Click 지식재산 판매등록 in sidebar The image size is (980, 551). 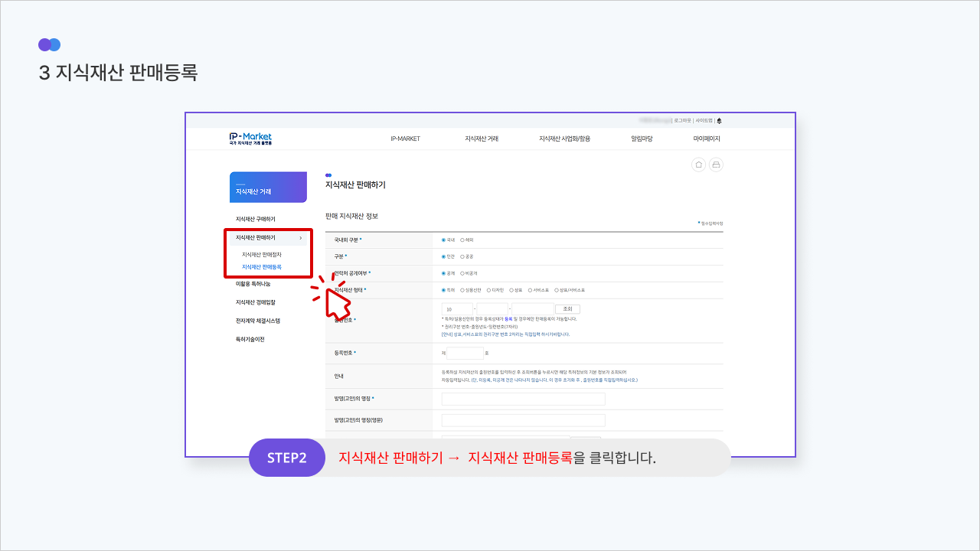point(262,267)
